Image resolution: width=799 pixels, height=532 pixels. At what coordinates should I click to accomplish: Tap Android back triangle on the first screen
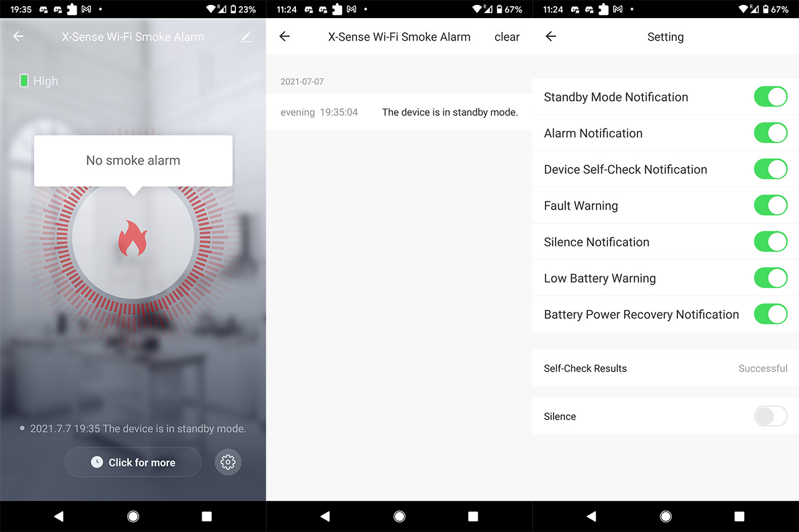[59, 516]
